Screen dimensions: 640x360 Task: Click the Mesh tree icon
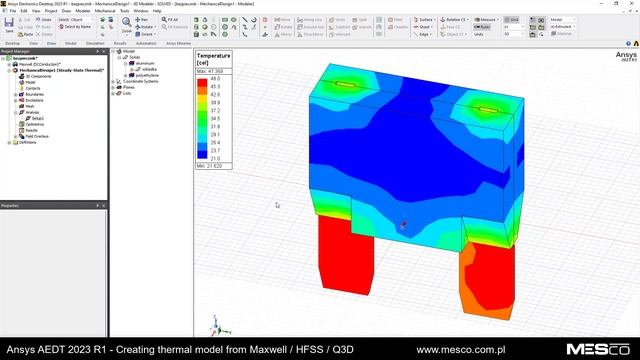(x=22, y=106)
